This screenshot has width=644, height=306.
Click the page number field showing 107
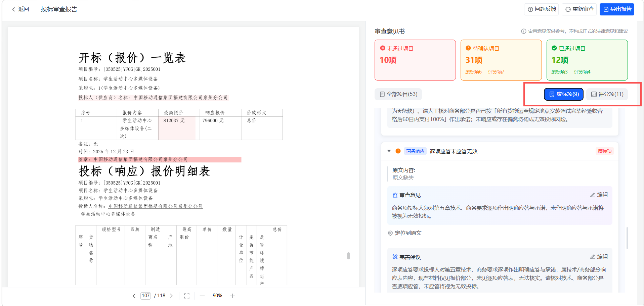pos(145,296)
